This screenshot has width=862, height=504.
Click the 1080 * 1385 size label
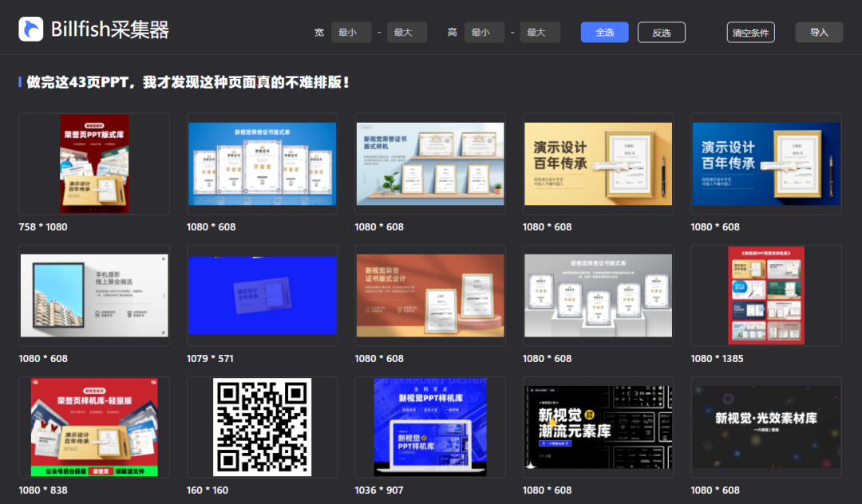[x=717, y=359]
